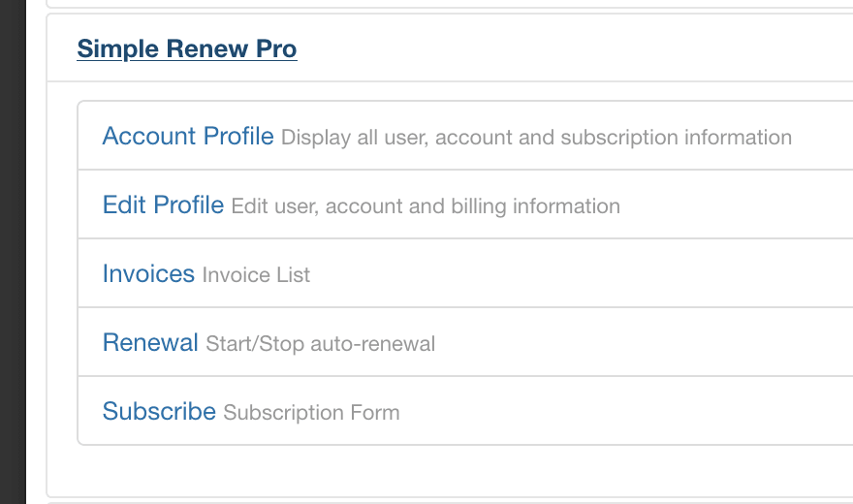This screenshot has height=504, width=853.
Task: Click blank space right of 'Subscription Form' text
Action: click(x=630, y=413)
